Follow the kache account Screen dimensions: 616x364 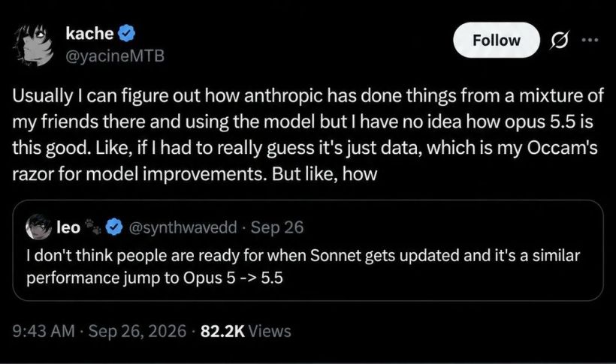coord(496,40)
